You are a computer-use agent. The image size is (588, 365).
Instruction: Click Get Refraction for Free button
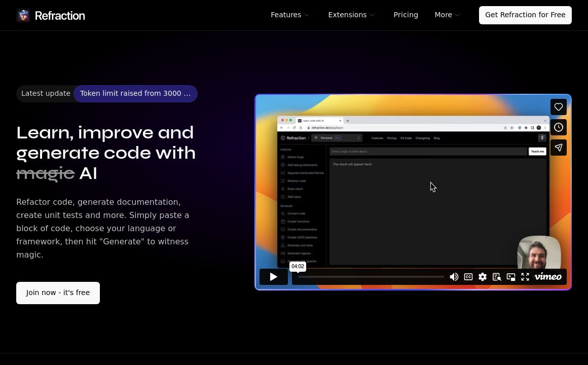click(525, 15)
